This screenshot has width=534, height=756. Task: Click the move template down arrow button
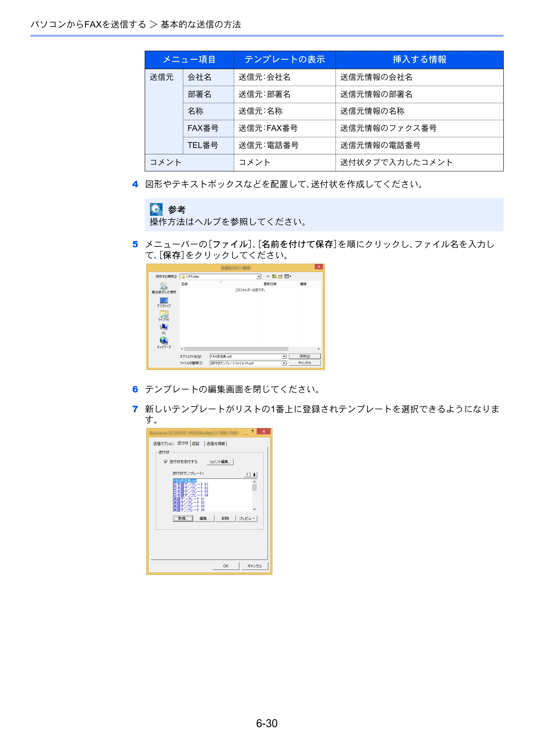point(254,474)
